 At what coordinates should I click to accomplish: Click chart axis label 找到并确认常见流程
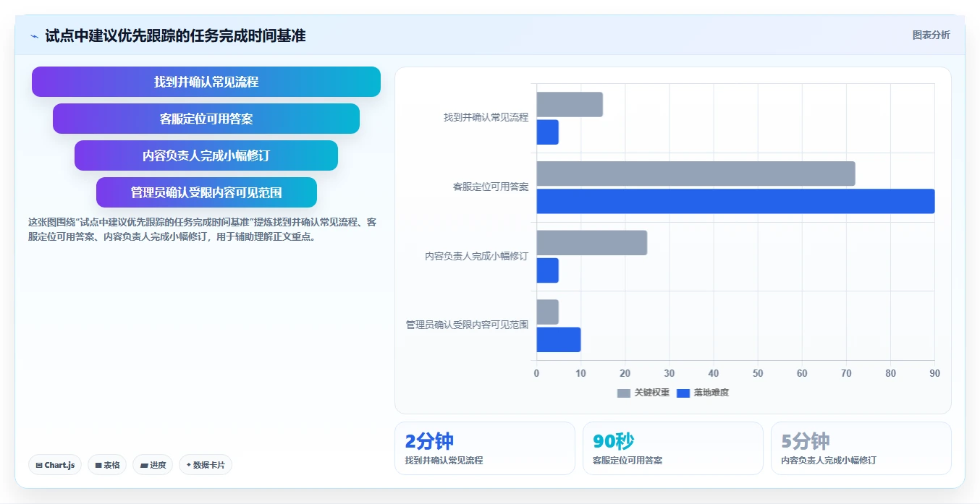click(486, 117)
